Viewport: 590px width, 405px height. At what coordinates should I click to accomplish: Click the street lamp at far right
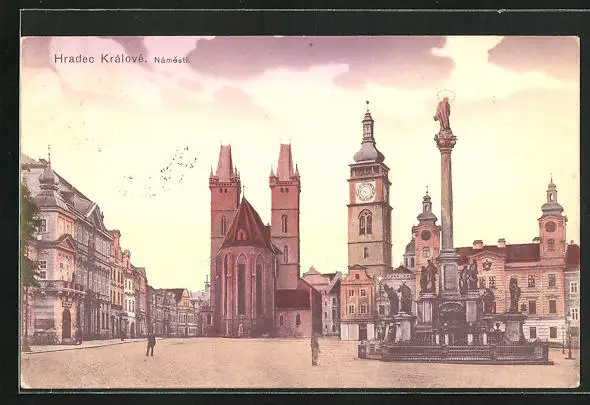coord(569,336)
